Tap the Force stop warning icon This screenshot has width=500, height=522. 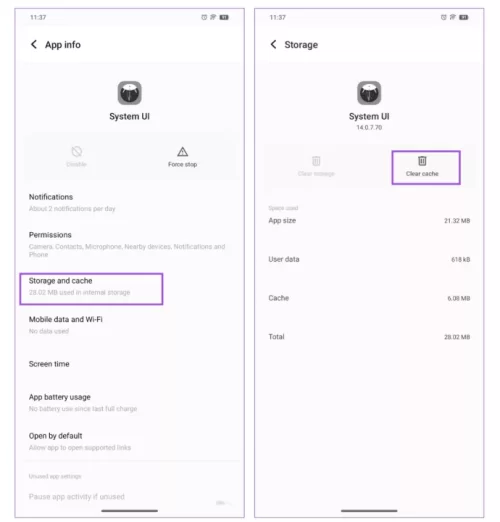point(182,152)
